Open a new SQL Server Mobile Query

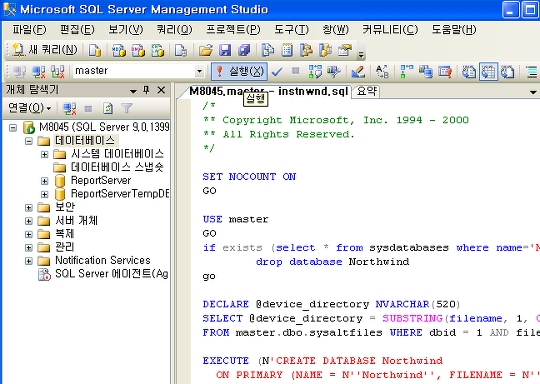[x=181, y=50]
